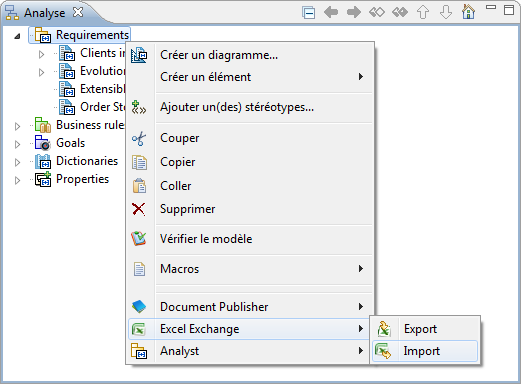Click the add stereotype icon

(x=138, y=107)
